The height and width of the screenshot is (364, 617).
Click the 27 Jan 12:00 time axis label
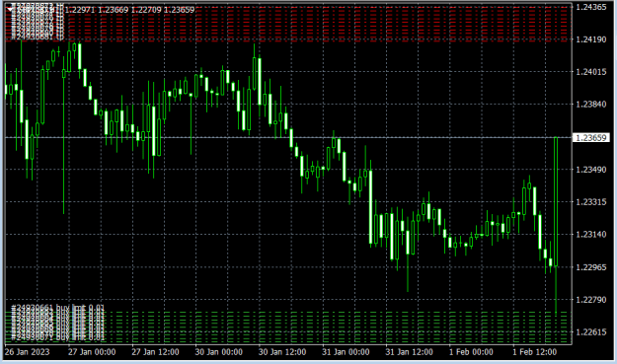click(155, 352)
